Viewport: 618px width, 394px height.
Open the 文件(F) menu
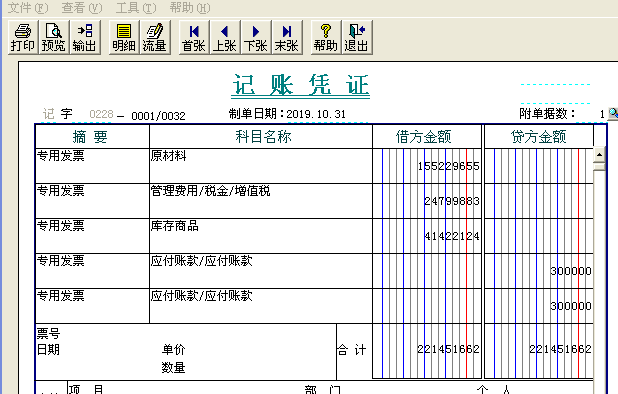point(28,7)
